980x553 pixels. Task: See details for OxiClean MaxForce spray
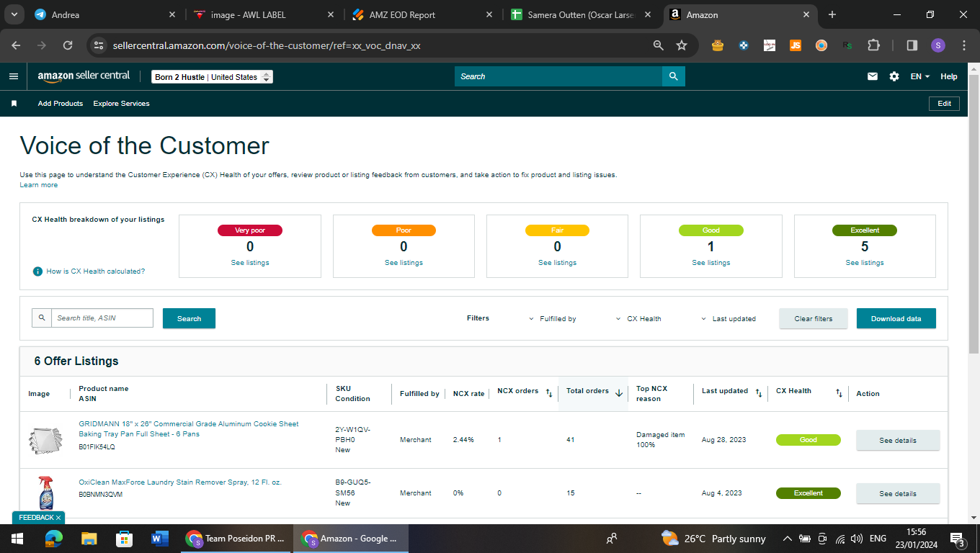(x=898, y=493)
